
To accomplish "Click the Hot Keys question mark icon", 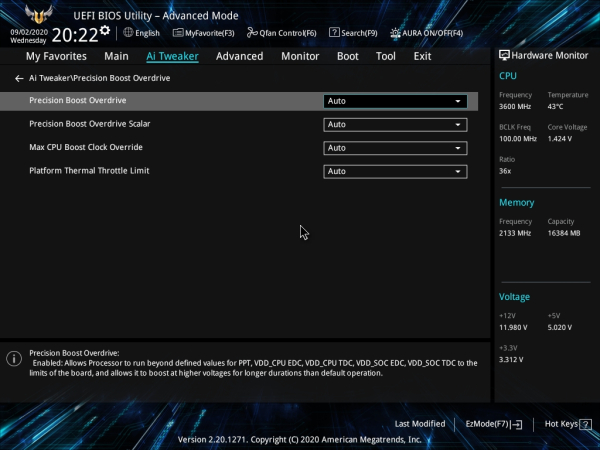I will (585, 424).
